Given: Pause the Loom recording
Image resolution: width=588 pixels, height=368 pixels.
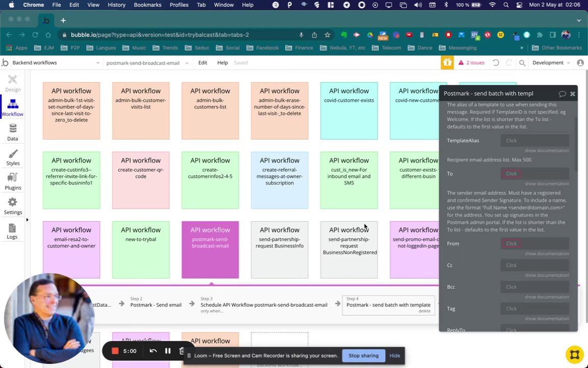Looking at the screenshot, I should [167, 351].
